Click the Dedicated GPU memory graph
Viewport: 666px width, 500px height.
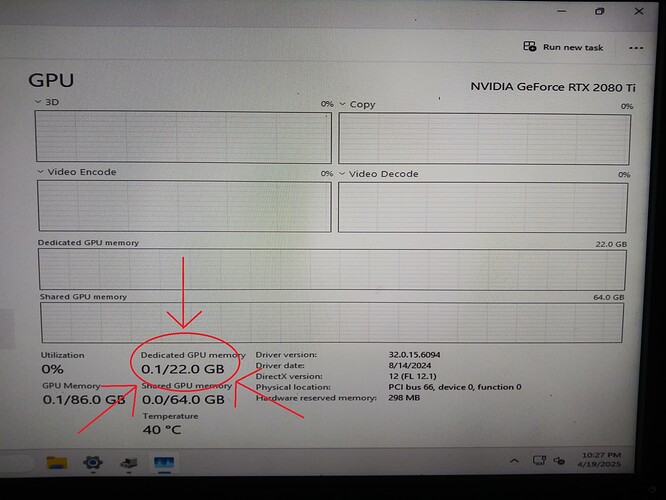(x=332, y=269)
